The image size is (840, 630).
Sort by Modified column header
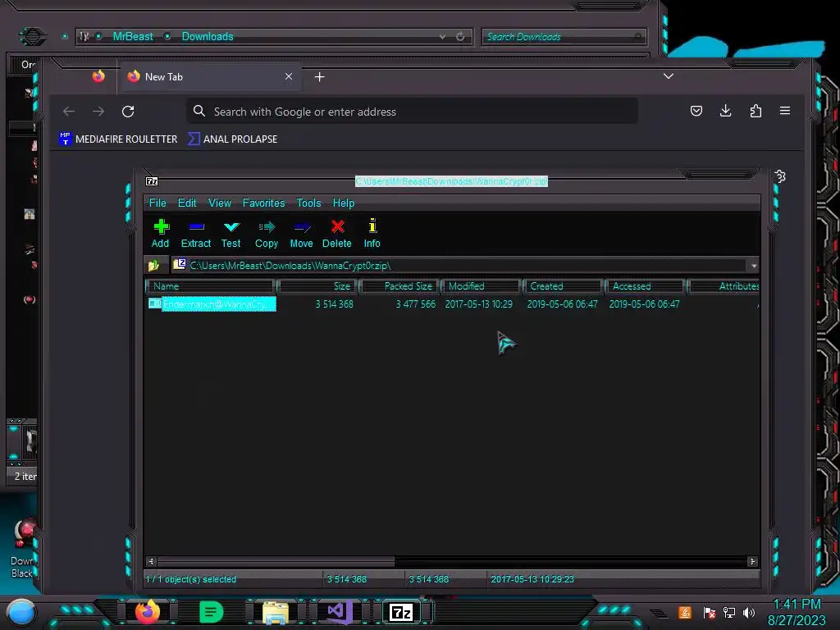(481, 286)
